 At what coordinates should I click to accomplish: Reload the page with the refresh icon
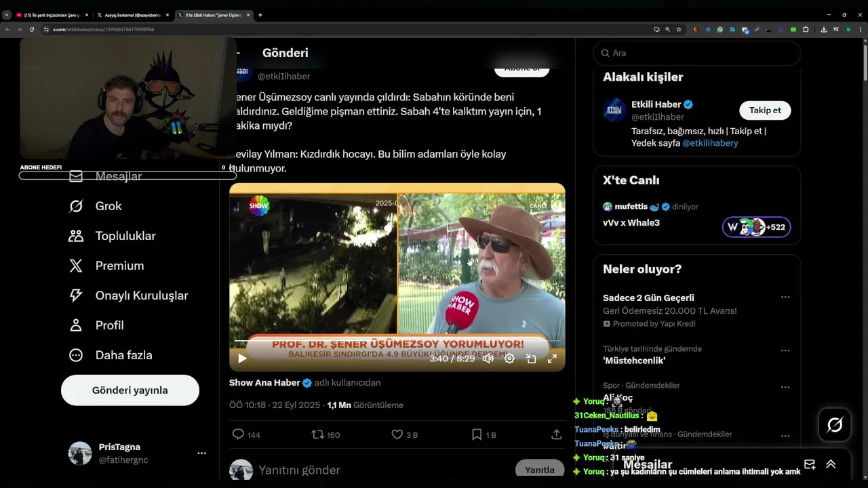click(x=31, y=30)
